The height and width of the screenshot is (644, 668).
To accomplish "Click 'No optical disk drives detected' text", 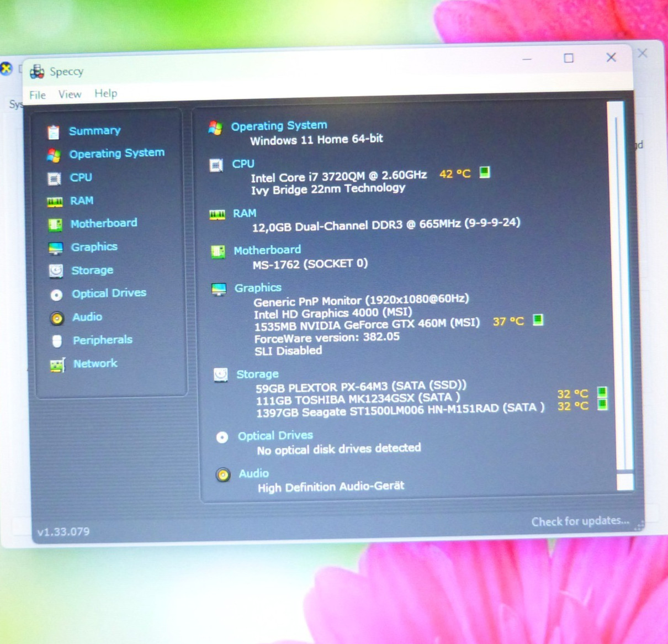I will [338, 449].
